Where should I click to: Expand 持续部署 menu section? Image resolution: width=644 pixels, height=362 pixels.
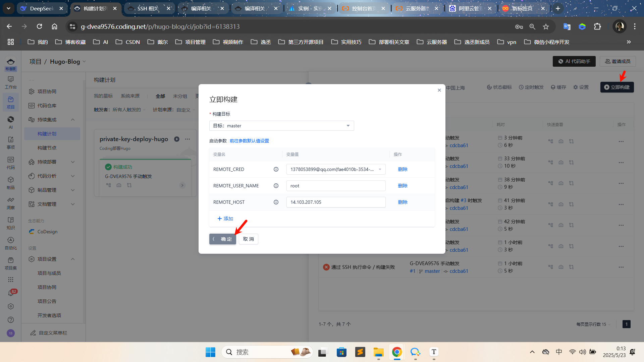(72, 162)
